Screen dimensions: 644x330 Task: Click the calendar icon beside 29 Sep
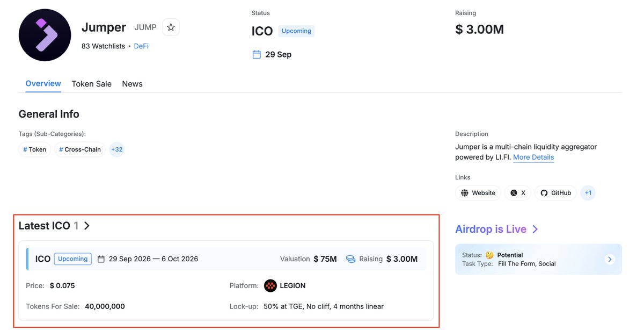pos(257,54)
